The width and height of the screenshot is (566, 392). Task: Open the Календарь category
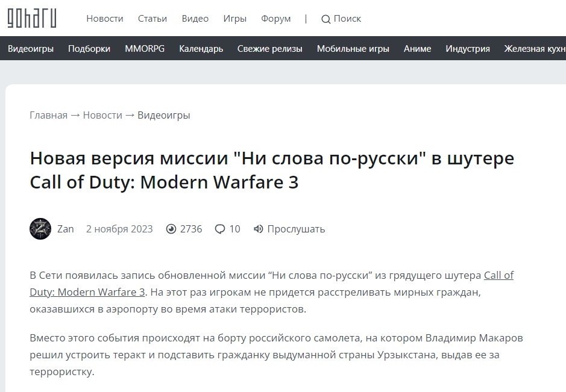pyautogui.click(x=201, y=48)
